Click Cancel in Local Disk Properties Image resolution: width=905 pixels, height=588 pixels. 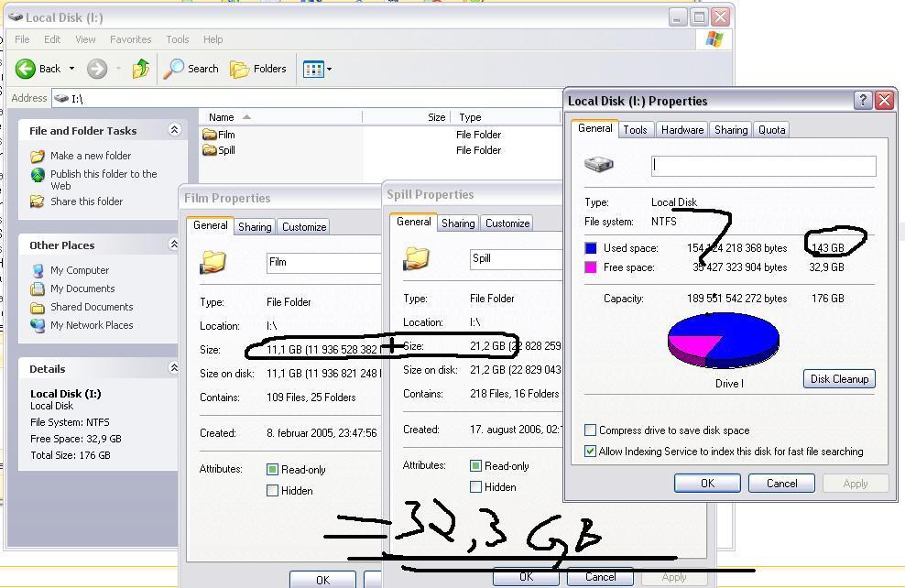[x=781, y=484]
